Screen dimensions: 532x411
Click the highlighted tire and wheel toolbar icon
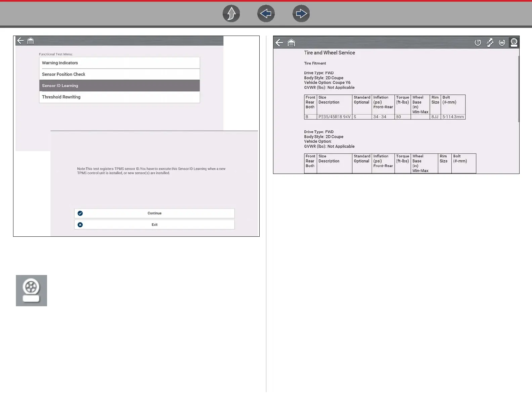click(x=514, y=42)
